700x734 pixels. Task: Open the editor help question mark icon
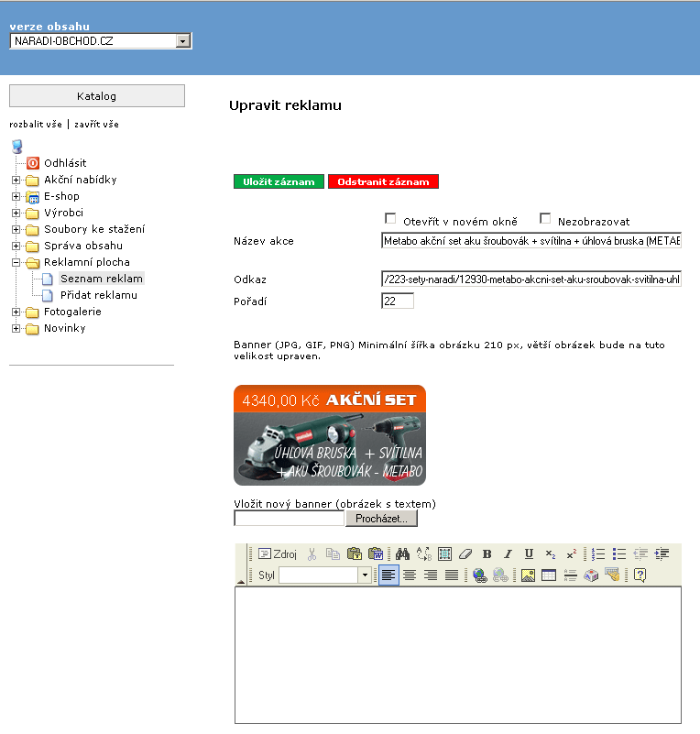coord(640,575)
